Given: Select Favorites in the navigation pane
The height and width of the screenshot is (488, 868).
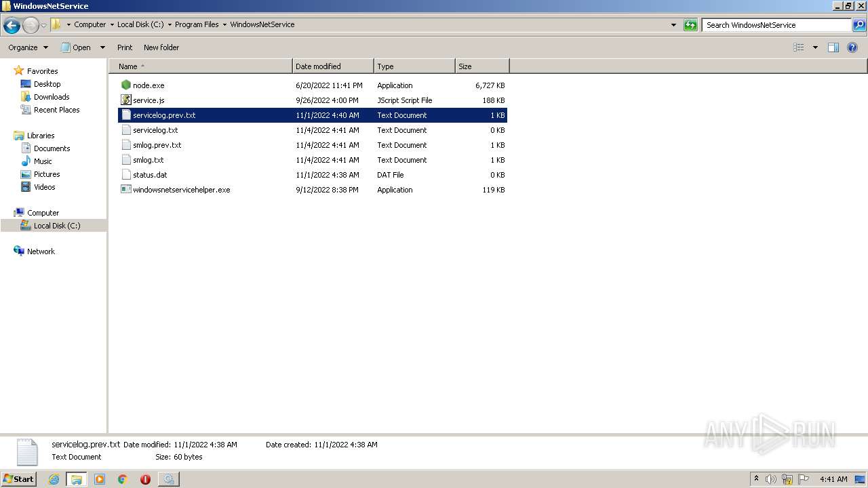Looking at the screenshot, I should (x=42, y=71).
